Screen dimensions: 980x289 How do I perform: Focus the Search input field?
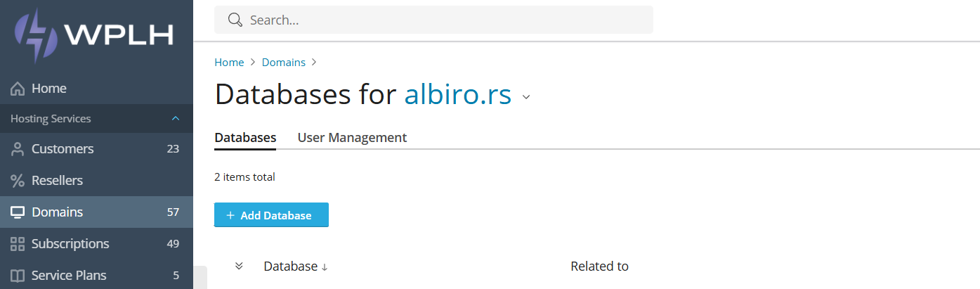(433, 20)
